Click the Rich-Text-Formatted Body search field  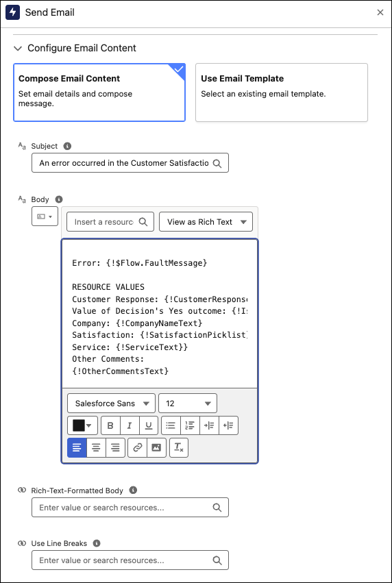[130, 508]
